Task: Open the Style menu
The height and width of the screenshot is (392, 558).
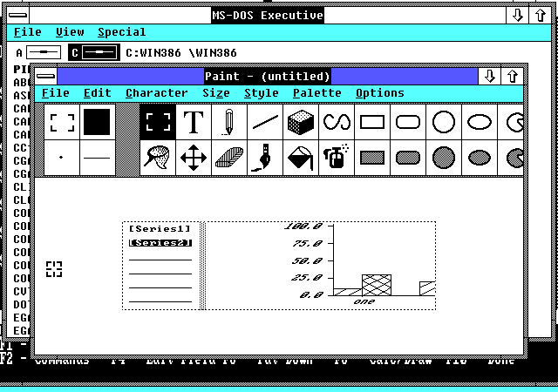Action: click(262, 93)
